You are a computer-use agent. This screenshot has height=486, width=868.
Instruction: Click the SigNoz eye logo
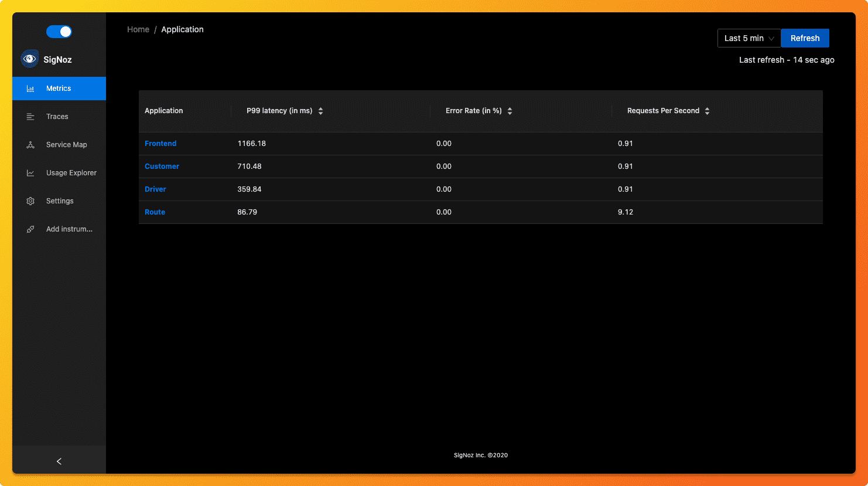(x=29, y=59)
